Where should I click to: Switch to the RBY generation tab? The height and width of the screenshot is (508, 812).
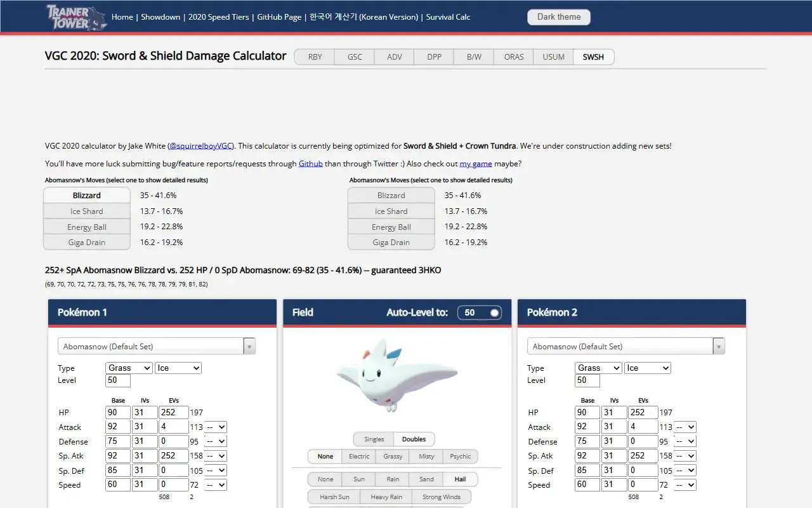[315, 57]
